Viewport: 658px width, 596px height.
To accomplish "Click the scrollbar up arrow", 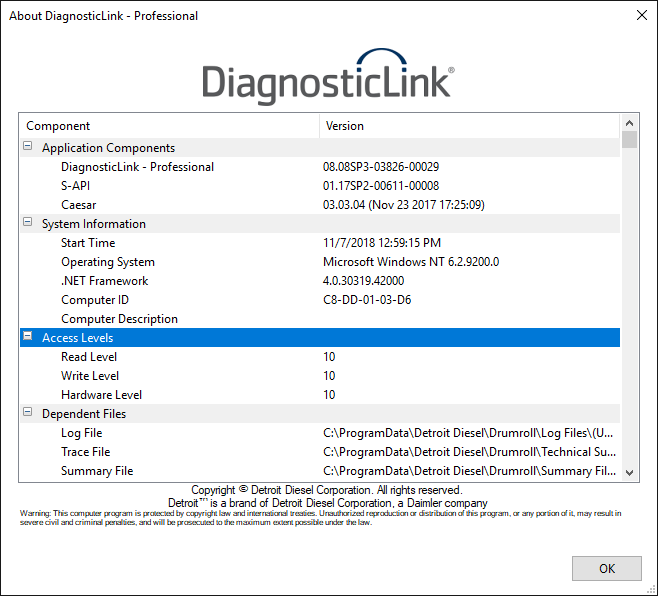I will point(629,123).
